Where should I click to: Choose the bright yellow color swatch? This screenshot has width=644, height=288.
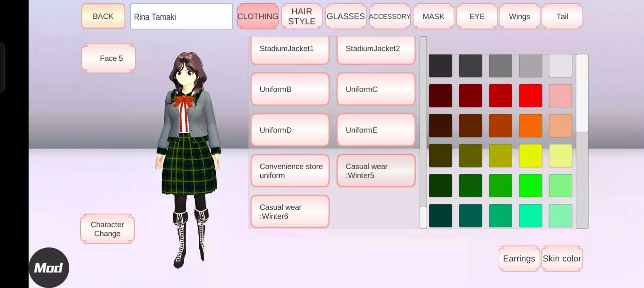[530, 156]
